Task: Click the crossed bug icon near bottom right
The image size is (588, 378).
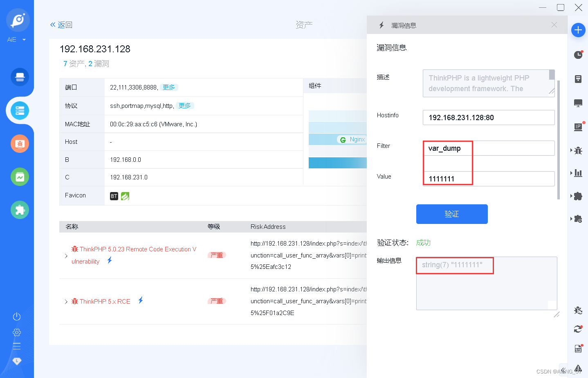Action: 578,310
